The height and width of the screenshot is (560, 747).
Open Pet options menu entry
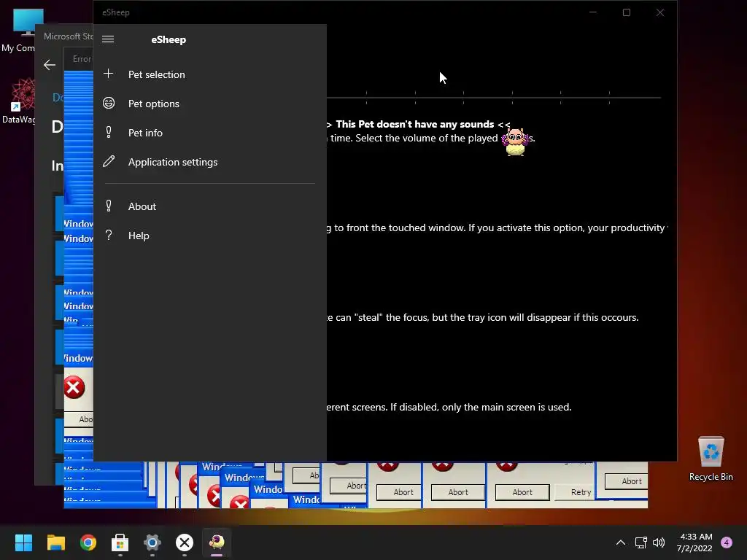pyautogui.click(x=209, y=104)
